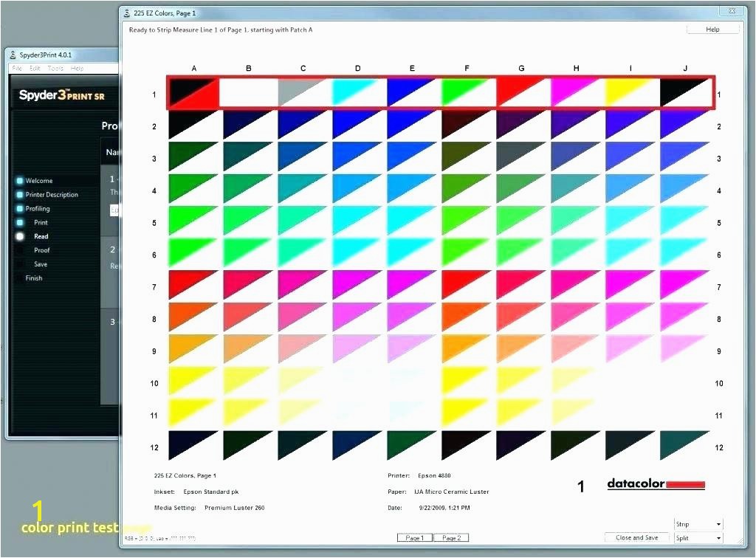756x558 pixels.
Task: Open the Strip dropdown
Action: coord(698,524)
